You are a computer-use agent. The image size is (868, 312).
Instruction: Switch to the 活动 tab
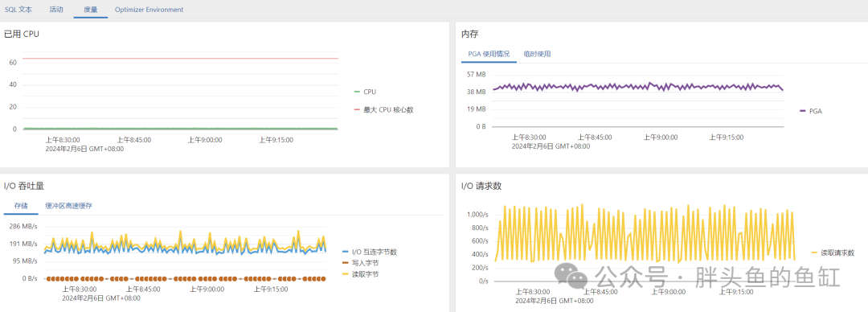point(56,10)
